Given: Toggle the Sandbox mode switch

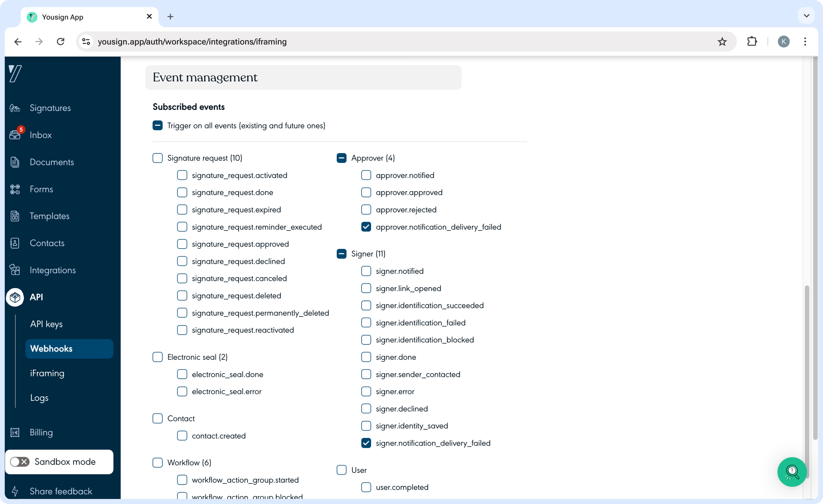Looking at the screenshot, I should coord(20,462).
